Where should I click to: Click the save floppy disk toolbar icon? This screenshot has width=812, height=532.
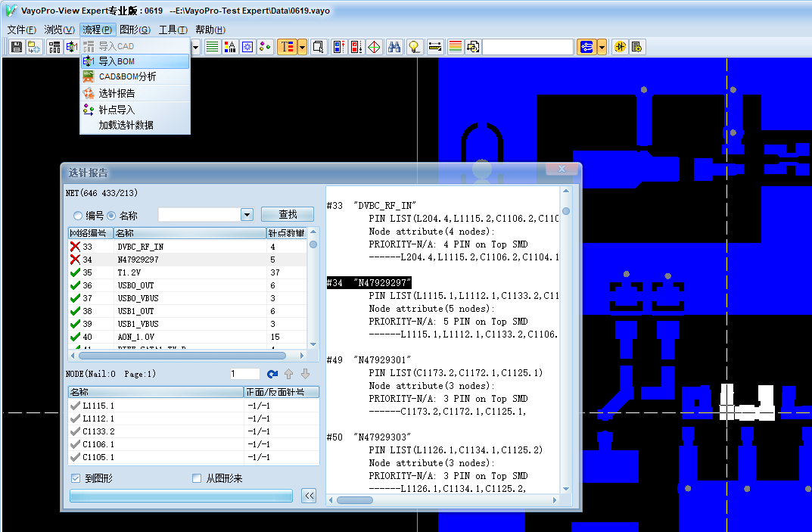(x=17, y=47)
